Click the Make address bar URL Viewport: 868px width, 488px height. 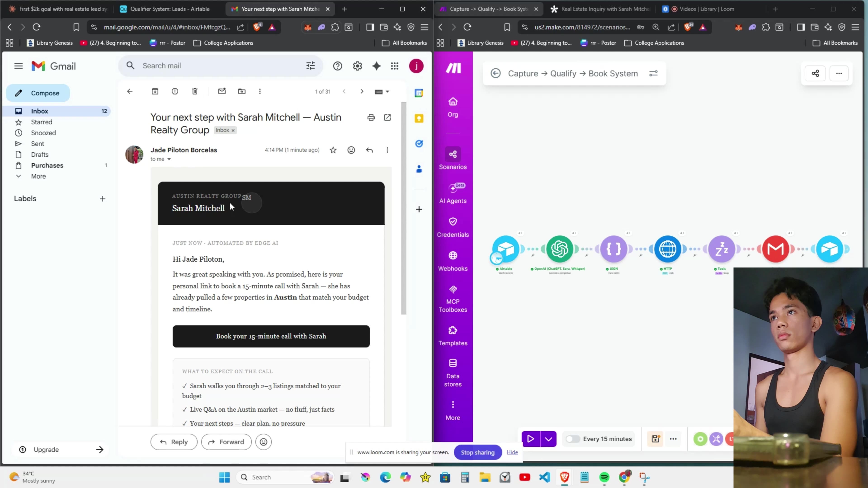pos(582,27)
